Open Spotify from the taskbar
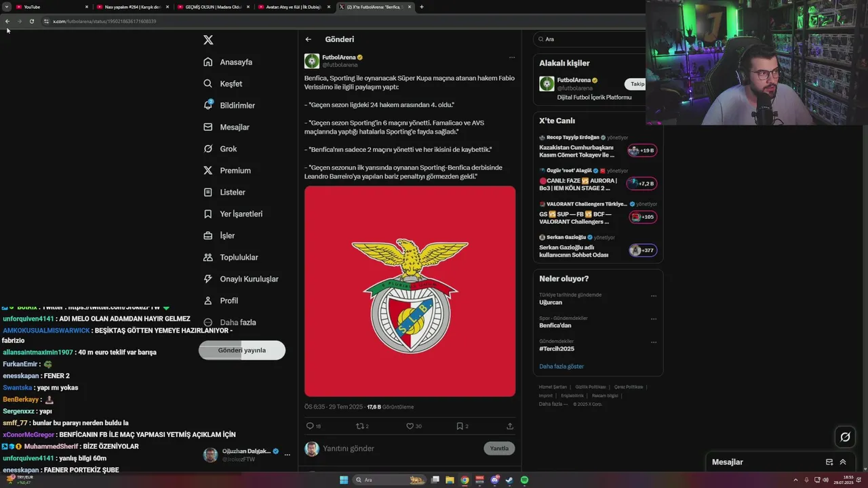This screenshot has height=488, width=868. coord(524,480)
